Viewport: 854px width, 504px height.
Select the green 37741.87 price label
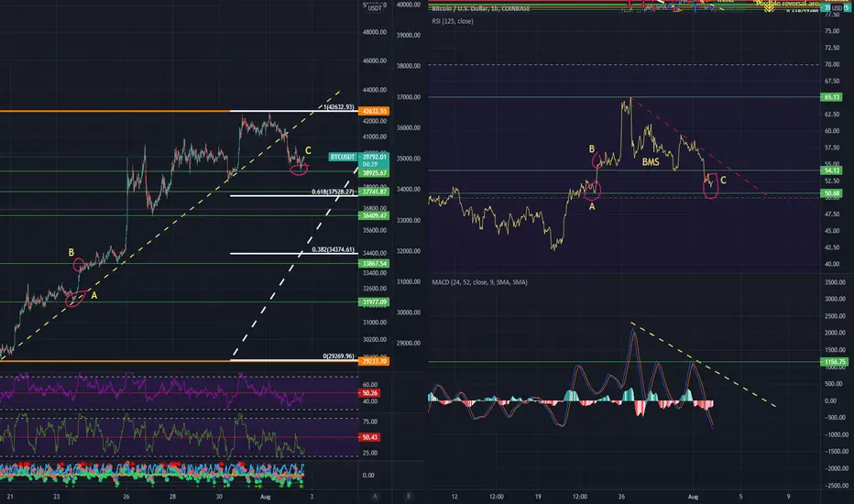point(374,192)
